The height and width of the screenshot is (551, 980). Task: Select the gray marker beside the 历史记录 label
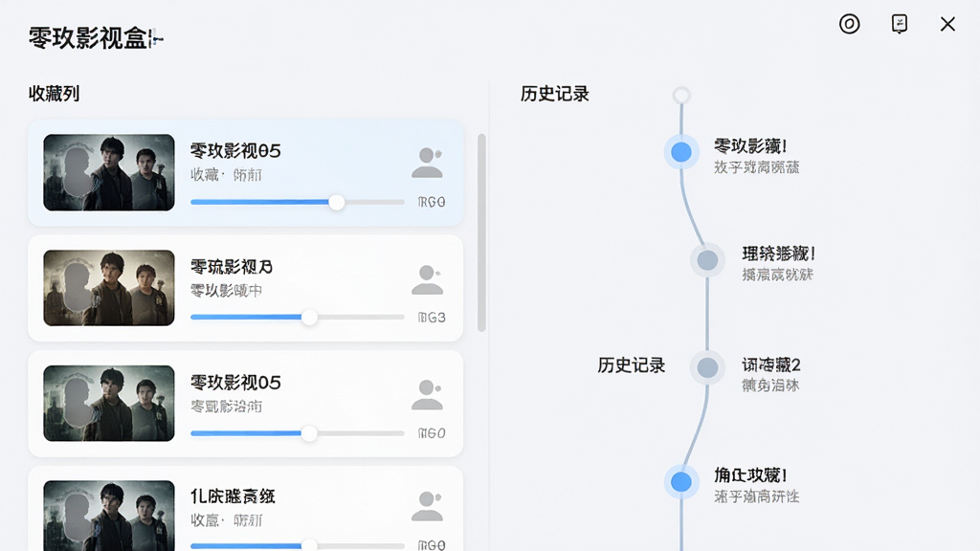click(707, 367)
